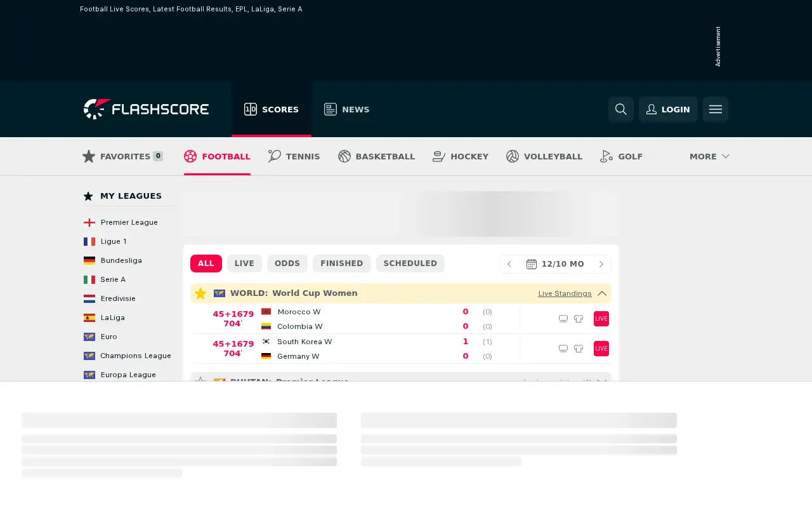This screenshot has width=812, height=508.
Task: Toggle favorite star for World Cup Women
Action: pos(200,293)
